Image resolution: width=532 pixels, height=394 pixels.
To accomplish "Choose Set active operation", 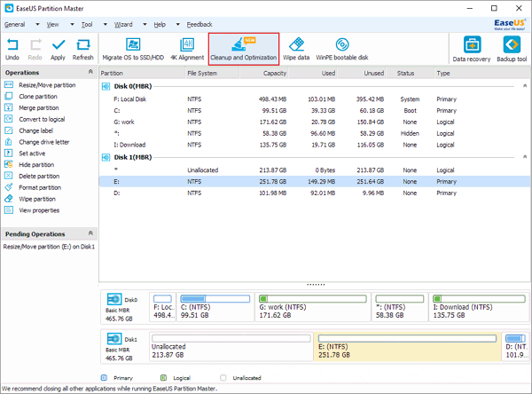I will coord(25,154).
